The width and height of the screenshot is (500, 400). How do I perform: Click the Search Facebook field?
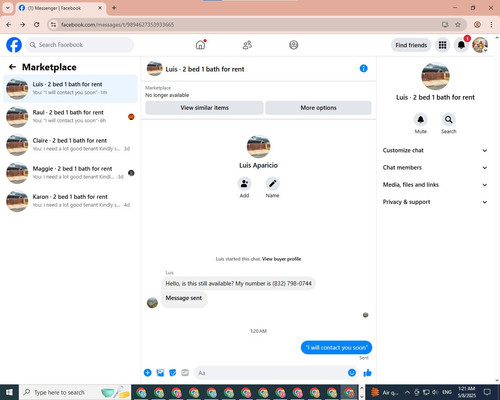80,45
